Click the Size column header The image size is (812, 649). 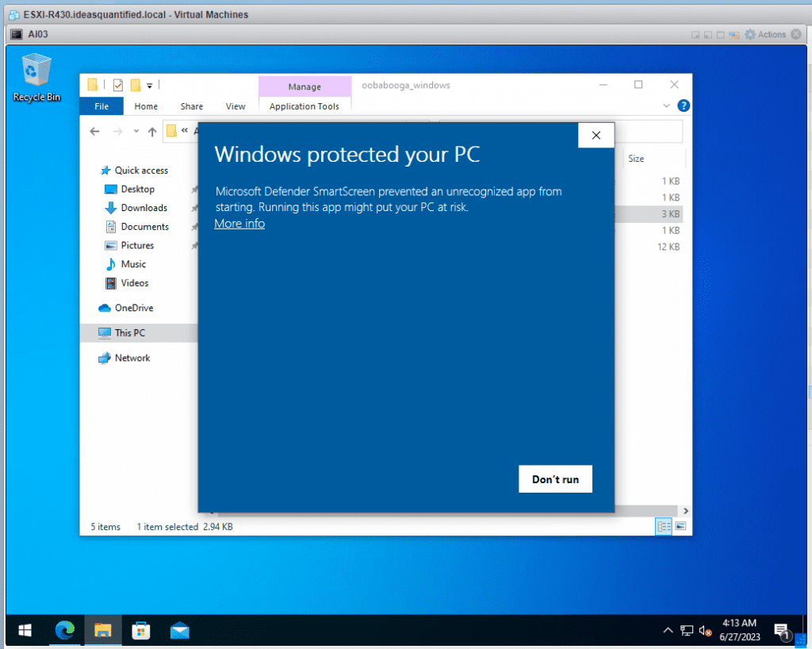(637, 159)
